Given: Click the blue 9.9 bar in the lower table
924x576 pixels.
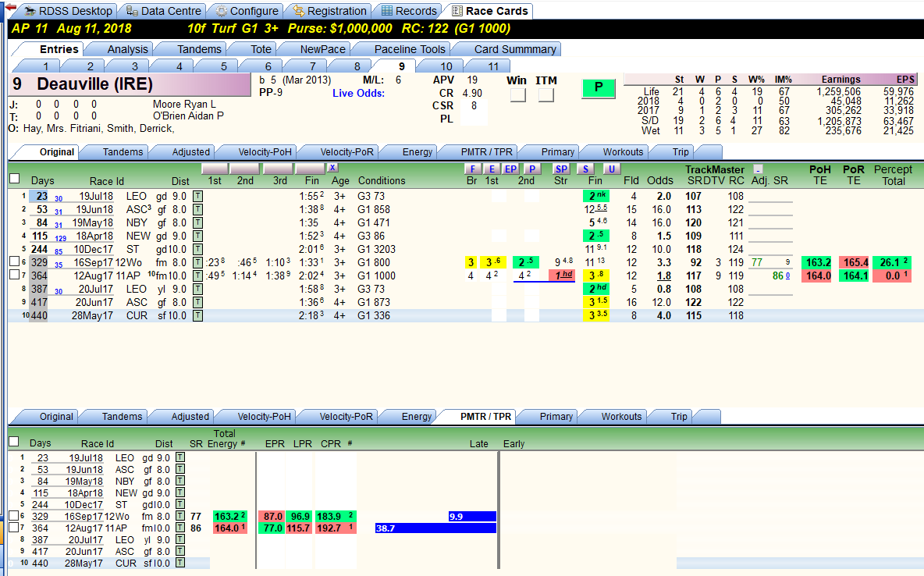Looking at the screenshot, I should tap(472, 517).
